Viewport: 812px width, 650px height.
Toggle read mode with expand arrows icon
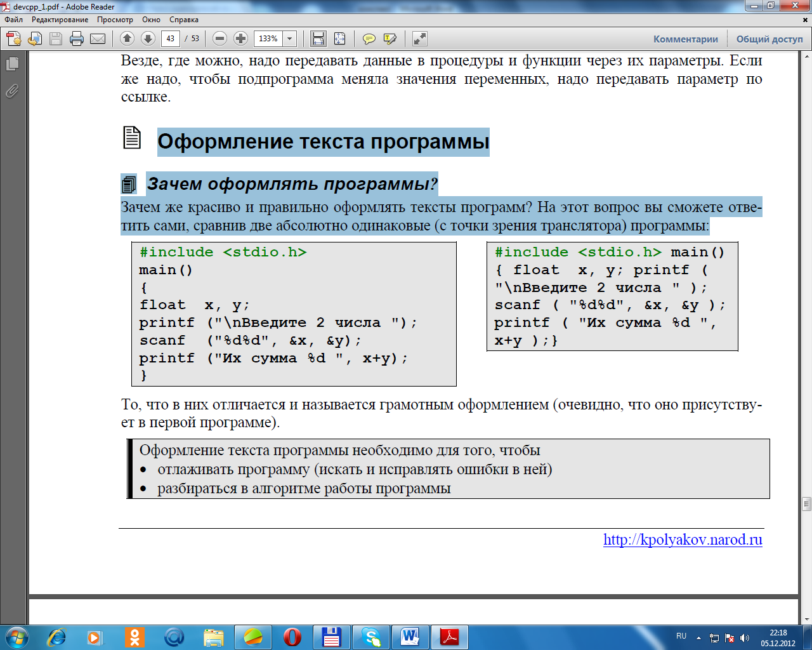point(419,39)
